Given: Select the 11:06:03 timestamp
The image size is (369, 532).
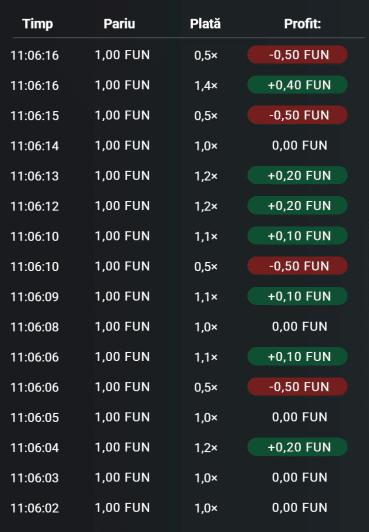Looking at the screenshot, I should click(x=35, y=478).
